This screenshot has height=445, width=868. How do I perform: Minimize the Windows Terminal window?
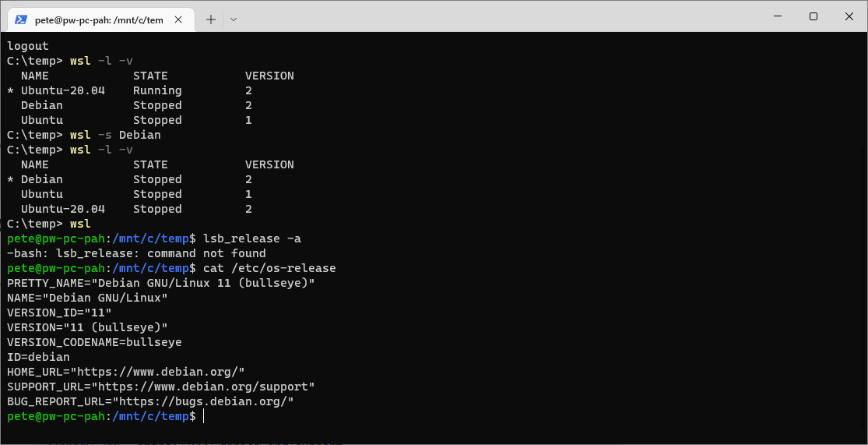[778, 16]
